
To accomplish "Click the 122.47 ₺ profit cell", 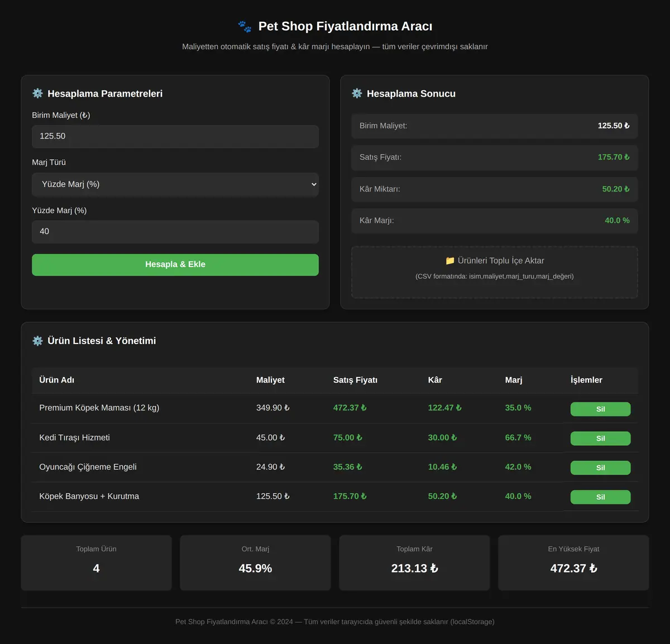I will tap(445, 408).
